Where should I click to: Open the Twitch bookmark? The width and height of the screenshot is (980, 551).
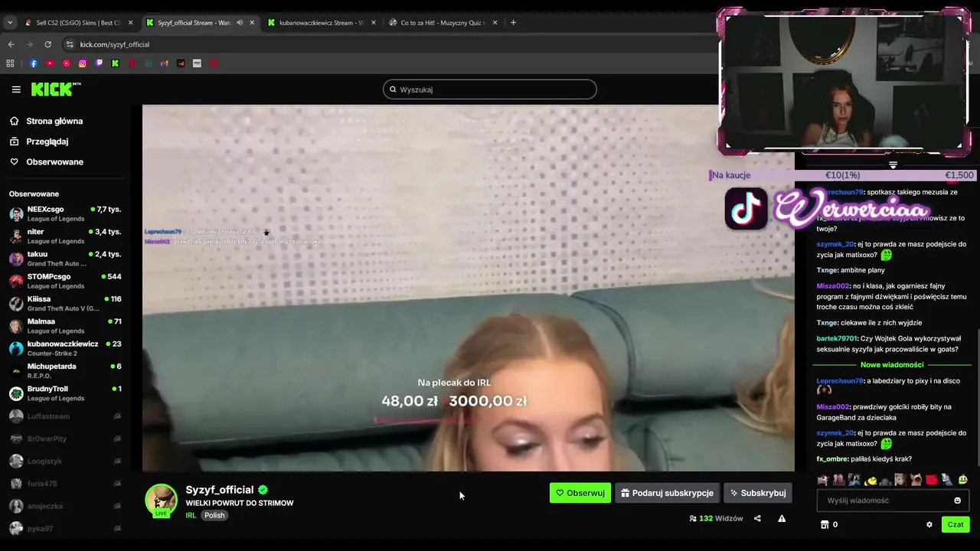pyautogui.click(x=99, y=64)
